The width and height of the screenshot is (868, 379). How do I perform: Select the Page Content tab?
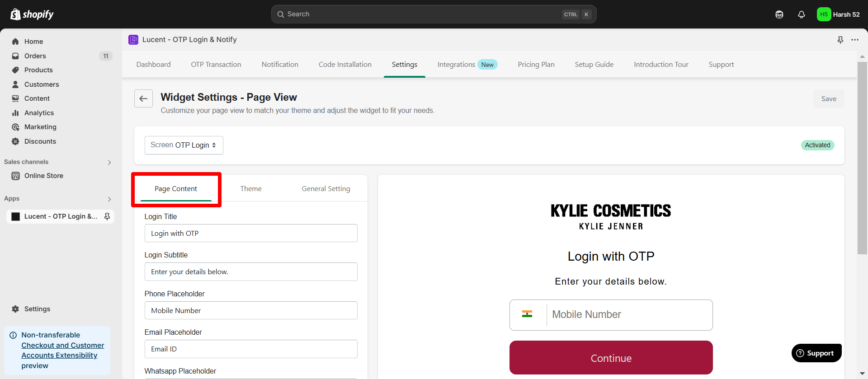coord(176,189)
